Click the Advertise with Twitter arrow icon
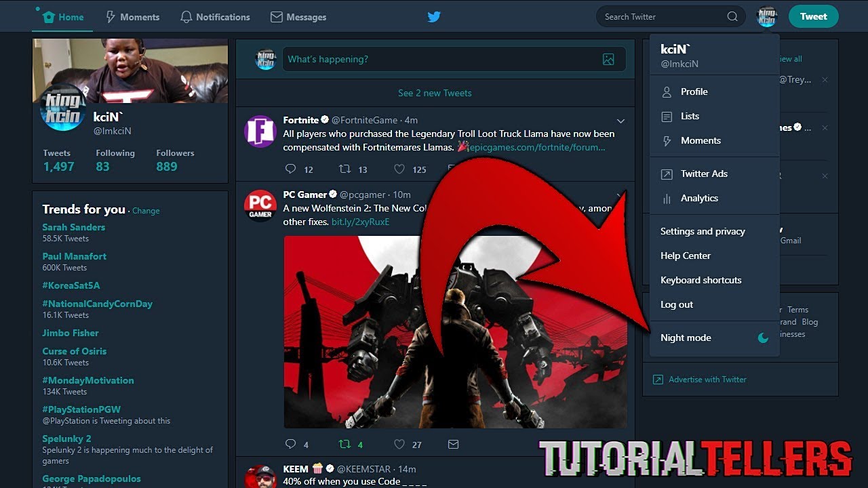This screenshot has height=488, width=868. 658,380
